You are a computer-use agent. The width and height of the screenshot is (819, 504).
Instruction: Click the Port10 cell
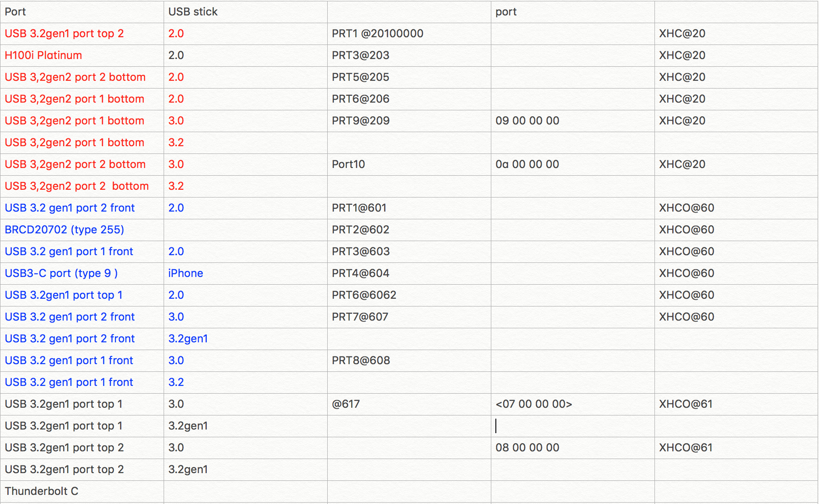348,164
